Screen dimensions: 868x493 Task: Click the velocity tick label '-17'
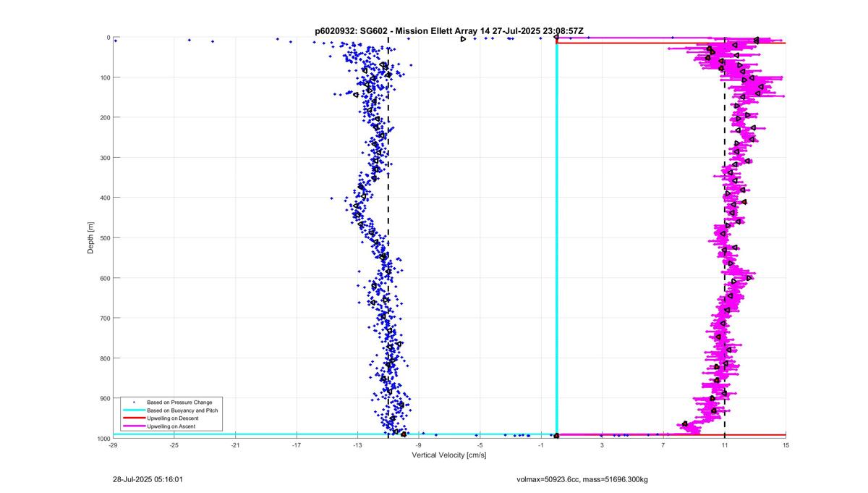pos(297,445)
